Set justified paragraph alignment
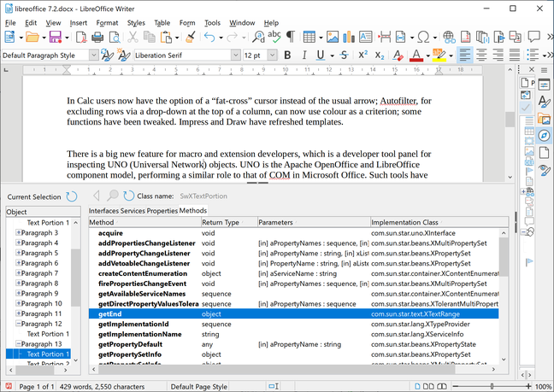The width and height of the screenshot is (554, 392). coord(515,55)
